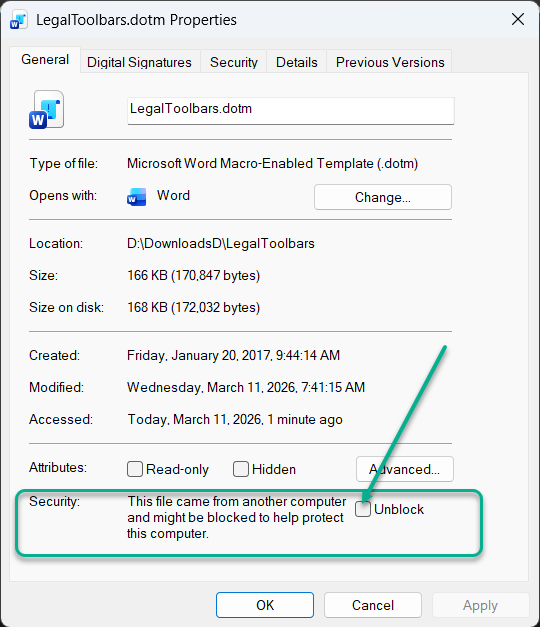Click the 'This file came from another computer' message
The width and height of the screenshot is (540, 627).
[x=237, y=517]
